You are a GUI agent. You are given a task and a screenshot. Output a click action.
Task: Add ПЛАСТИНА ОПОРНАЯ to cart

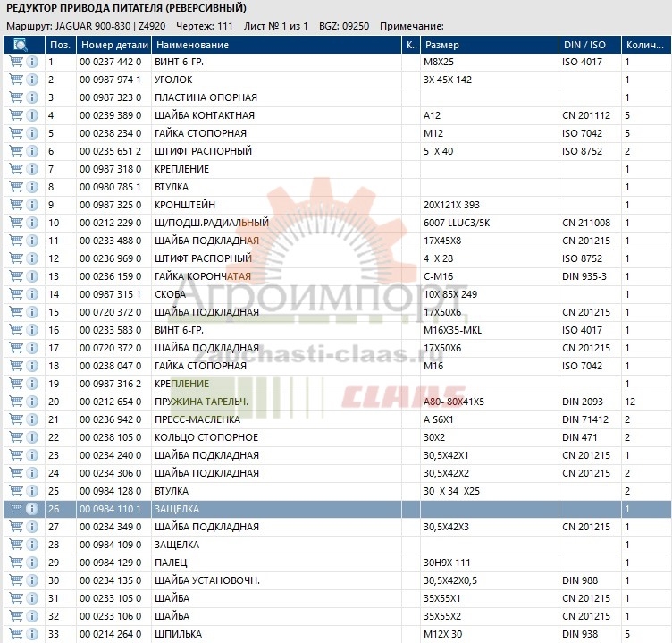[x=16, y=97]
